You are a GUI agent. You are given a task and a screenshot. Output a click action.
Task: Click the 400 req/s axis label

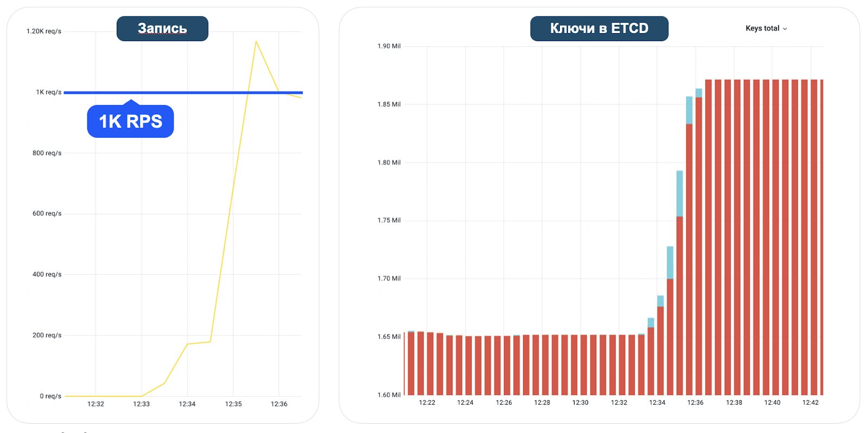(x=47, y=274)
